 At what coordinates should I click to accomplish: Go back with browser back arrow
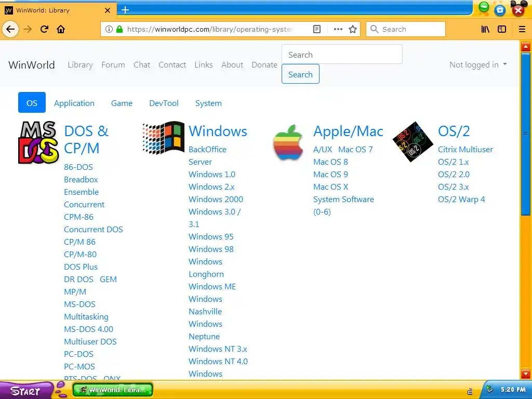pos(10,29)
